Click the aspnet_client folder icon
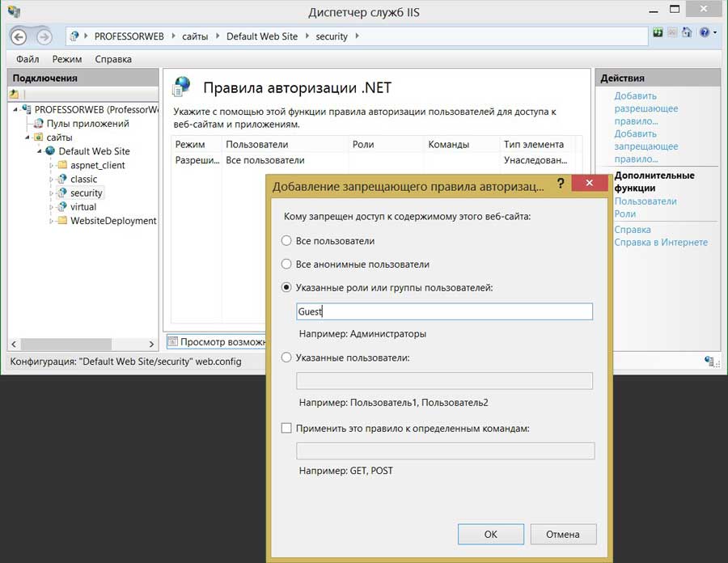 (x=62, y=165)
